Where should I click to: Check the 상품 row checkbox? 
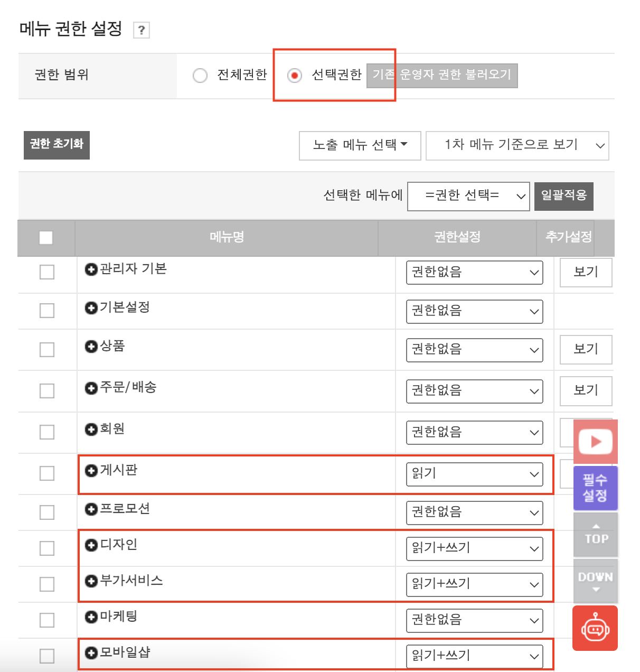coord(47,349)
